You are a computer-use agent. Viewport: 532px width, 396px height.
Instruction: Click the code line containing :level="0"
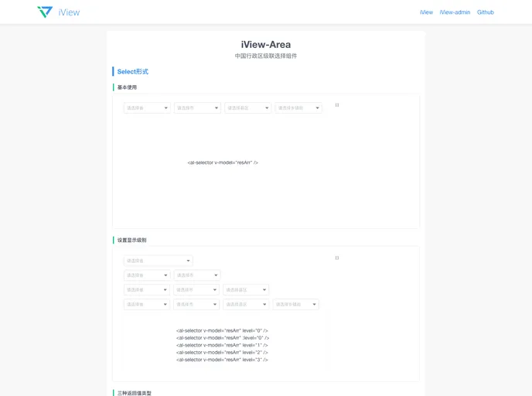tap(223, 338)
